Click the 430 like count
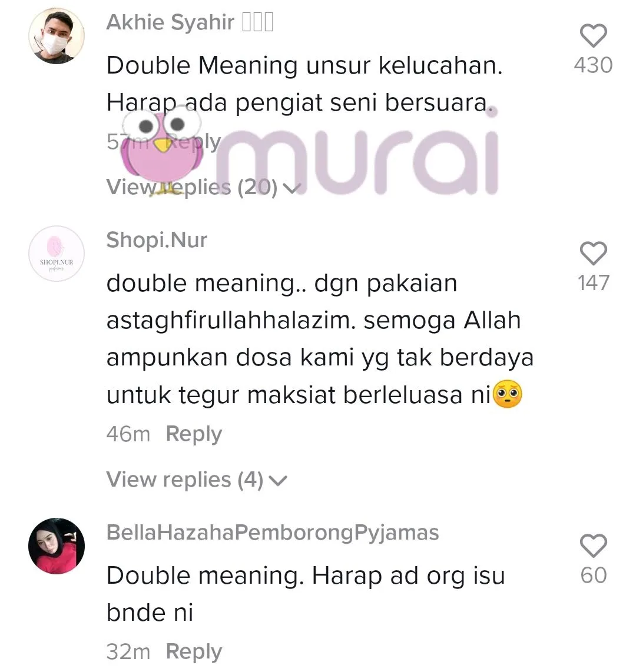This screenshot has width=636, height=672. 594,65
